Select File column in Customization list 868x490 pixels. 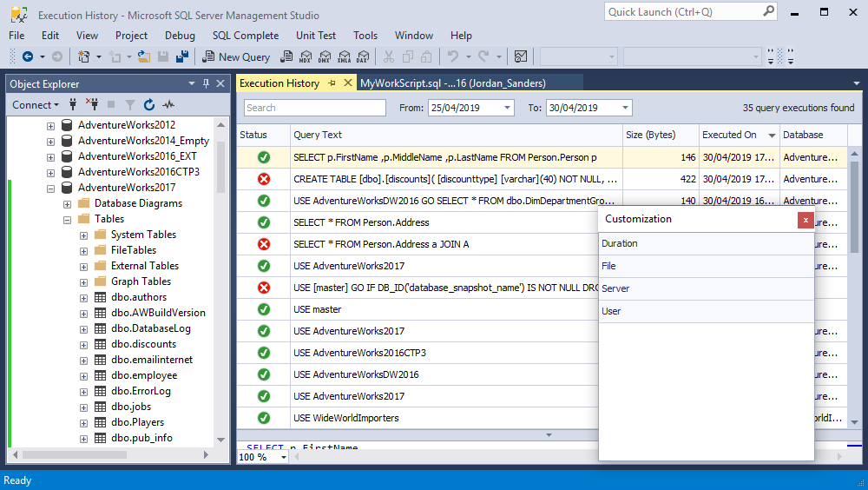pyautogui.click(x=706, y=266)
